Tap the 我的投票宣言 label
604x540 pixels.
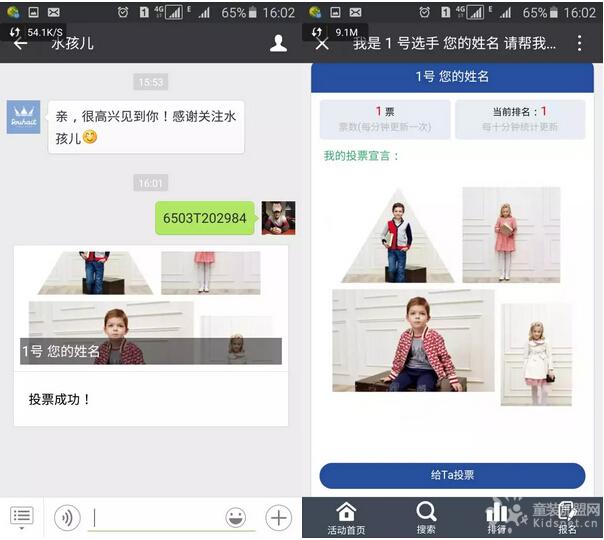361,156
